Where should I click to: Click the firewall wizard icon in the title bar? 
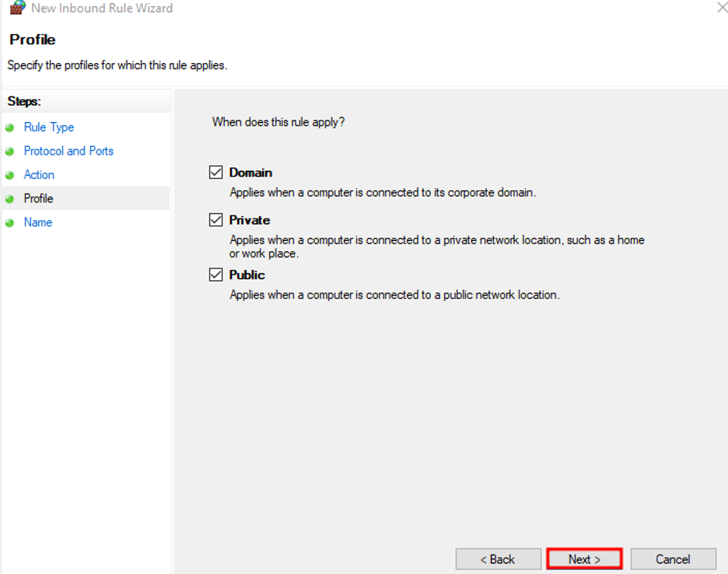(17, 8)
